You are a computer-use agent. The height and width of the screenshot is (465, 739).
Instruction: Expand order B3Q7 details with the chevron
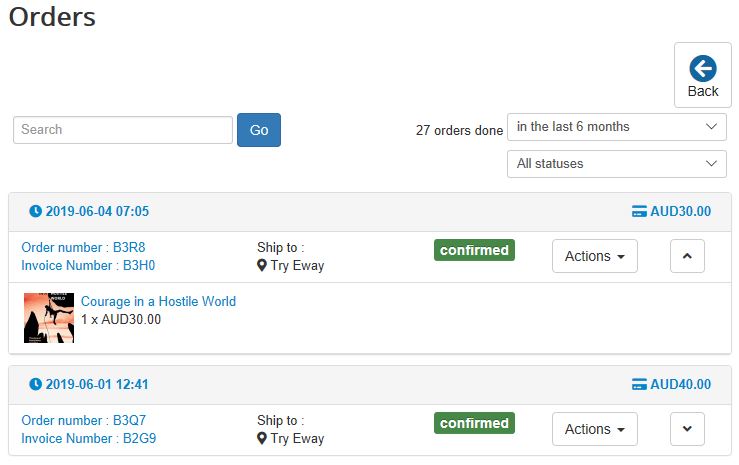point(687,429)
